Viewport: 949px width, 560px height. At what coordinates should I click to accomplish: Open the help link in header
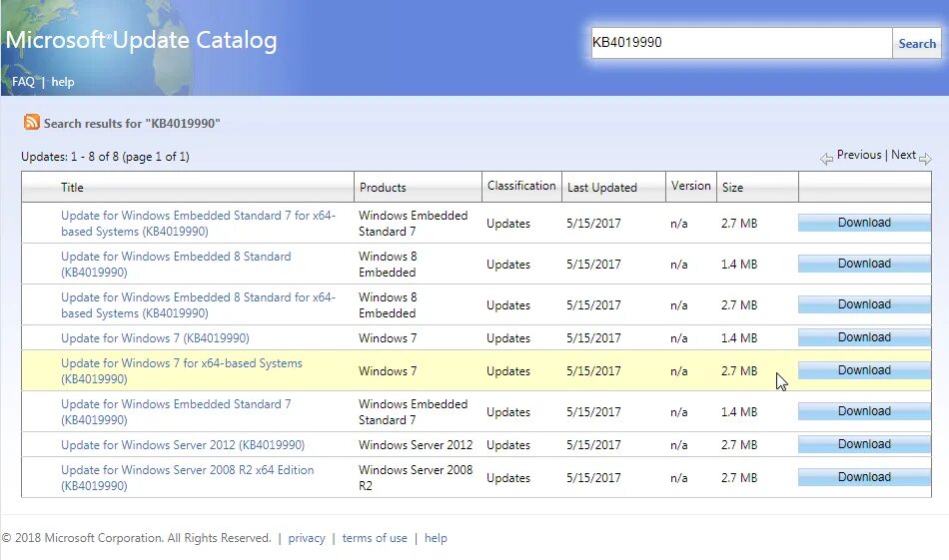pyautogui.click(x=62, y=82)
